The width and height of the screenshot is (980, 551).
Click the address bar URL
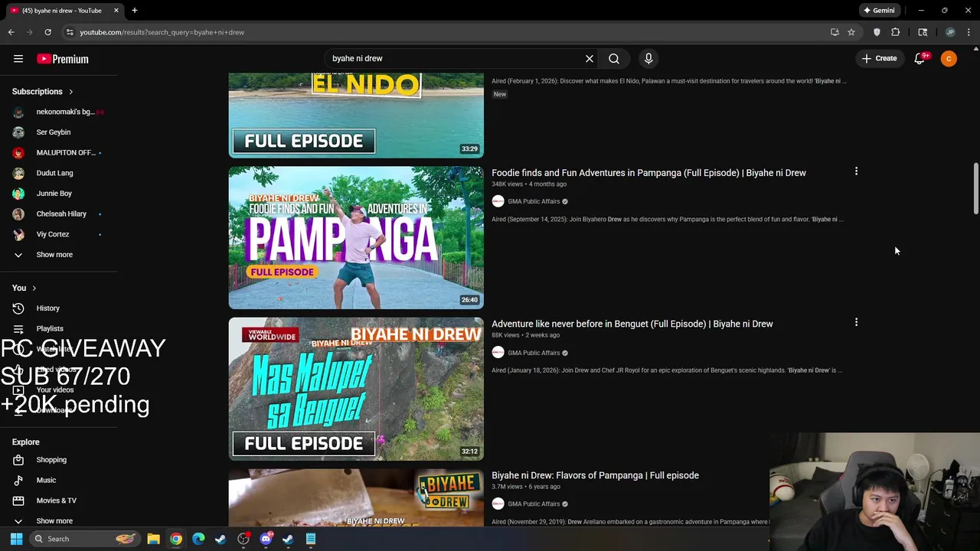click(x=162, y=32)
